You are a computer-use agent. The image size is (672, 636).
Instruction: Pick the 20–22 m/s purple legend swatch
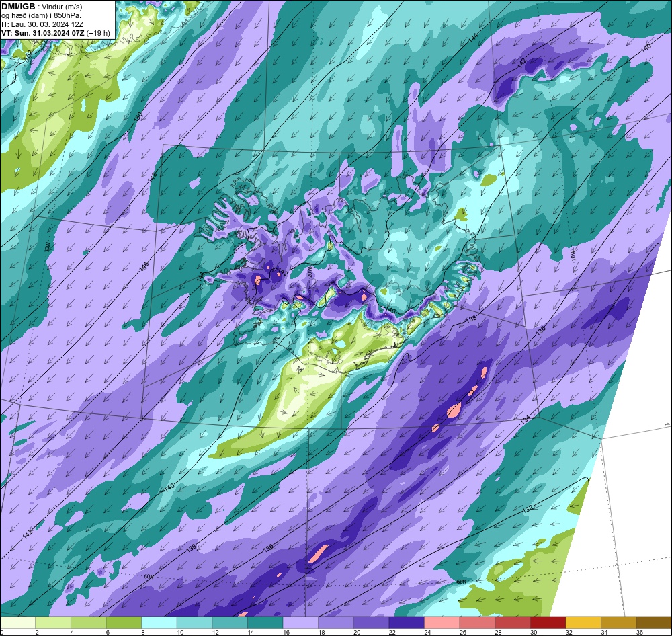pyautogui.click(x=372, y=623)
